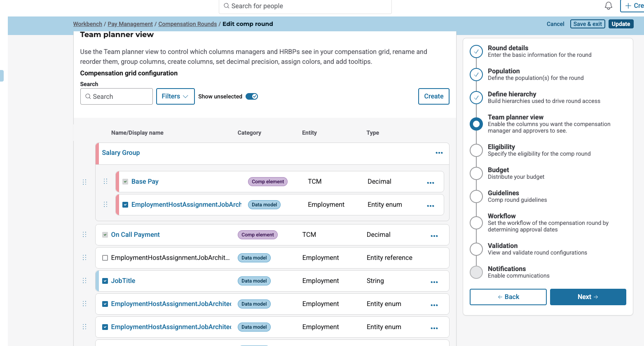Click the Round details completed step icon
The image size is (644, 346).
(476, 51)
